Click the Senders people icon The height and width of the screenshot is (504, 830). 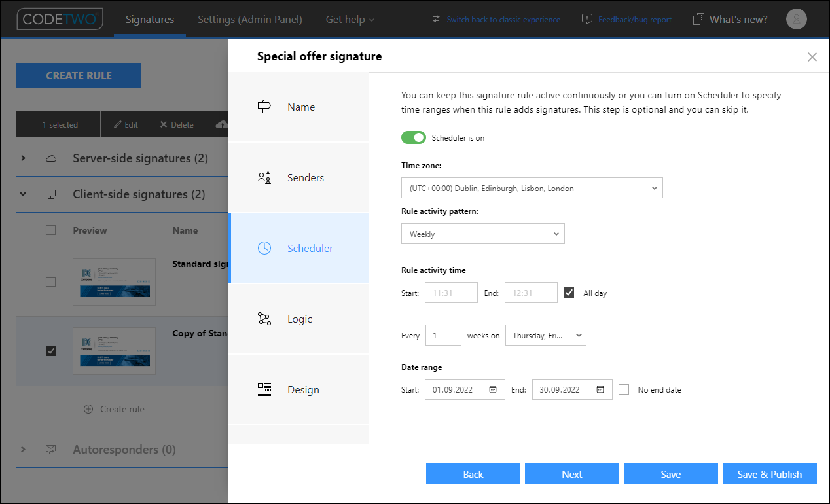point(264,177)
